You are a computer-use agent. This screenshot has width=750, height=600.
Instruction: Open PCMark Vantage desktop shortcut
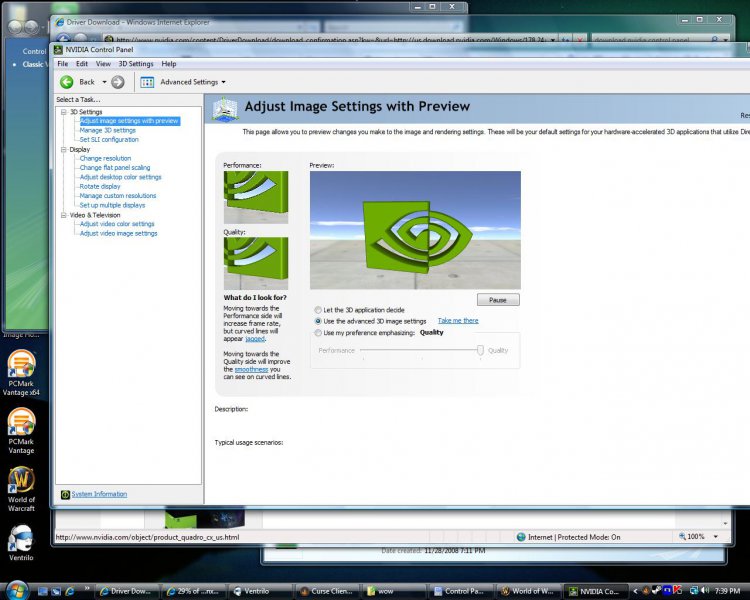[21, 431]
